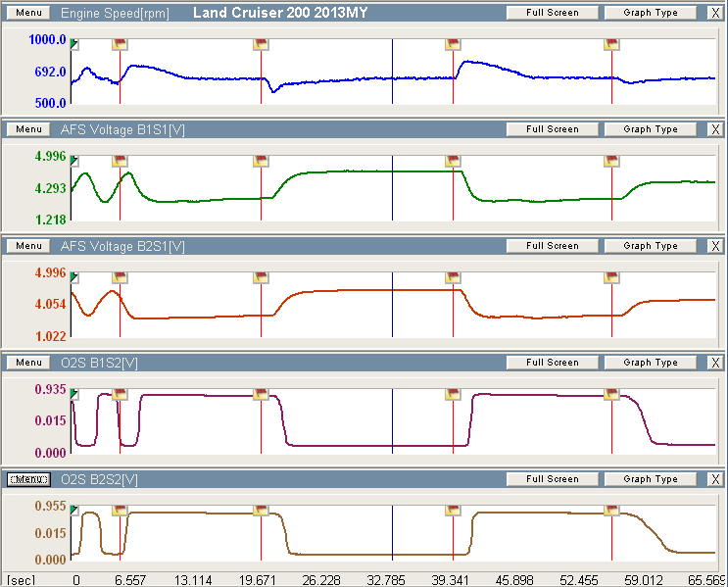Click green start triangle in O2S B1S2 graph
Screen dimensions: 728x587
point(75,395)
